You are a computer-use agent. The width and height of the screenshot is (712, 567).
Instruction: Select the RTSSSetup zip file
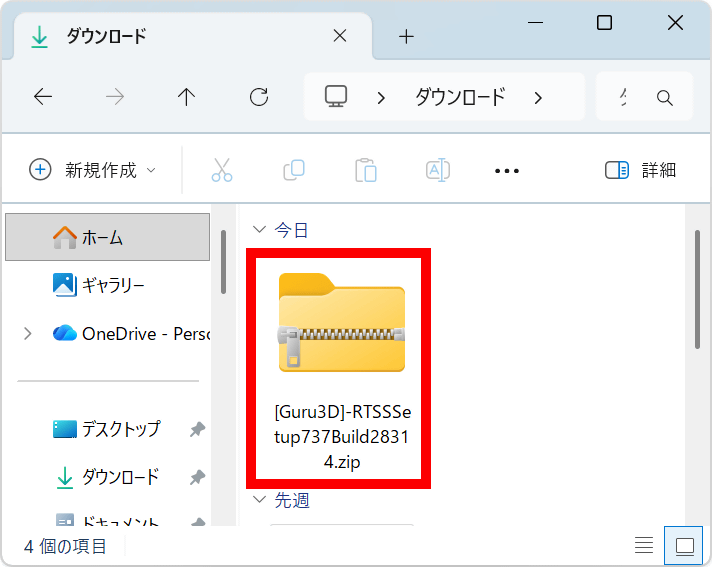coord(342,370)
